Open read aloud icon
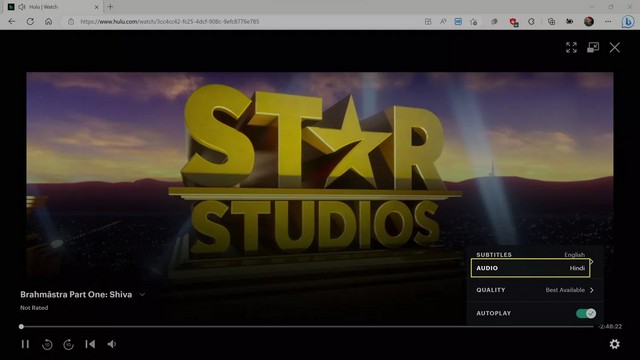This screenshot has width=640, height=360. (x=443, y=21)
